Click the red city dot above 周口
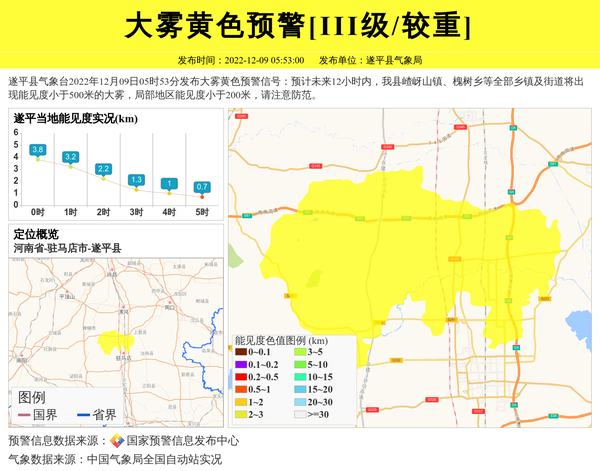The width and height of the screenshot is (600, 471). [x=170, y=302]
